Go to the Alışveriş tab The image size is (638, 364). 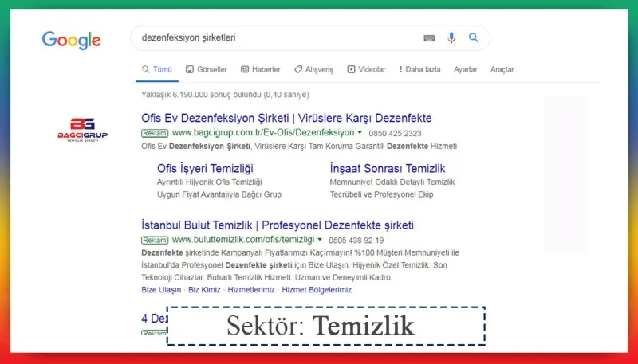313,69
